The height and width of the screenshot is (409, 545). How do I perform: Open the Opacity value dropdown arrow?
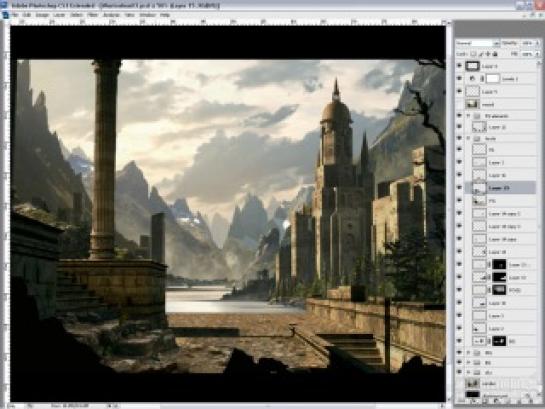pos(537,43)
